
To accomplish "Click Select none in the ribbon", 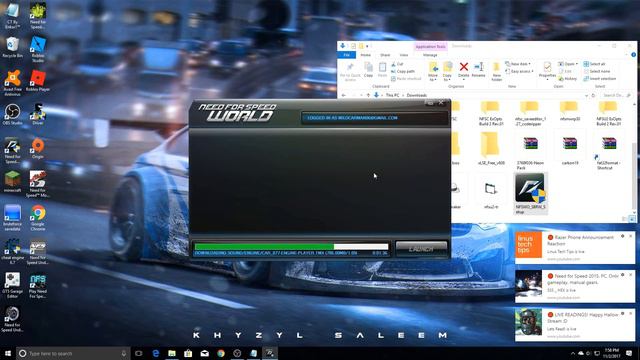I will tap(597, 71).
